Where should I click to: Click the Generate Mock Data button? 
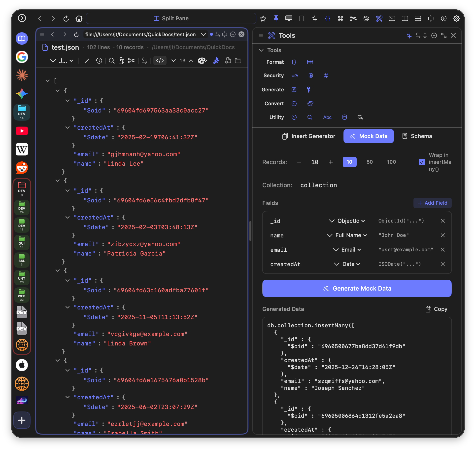click(357, 288)
